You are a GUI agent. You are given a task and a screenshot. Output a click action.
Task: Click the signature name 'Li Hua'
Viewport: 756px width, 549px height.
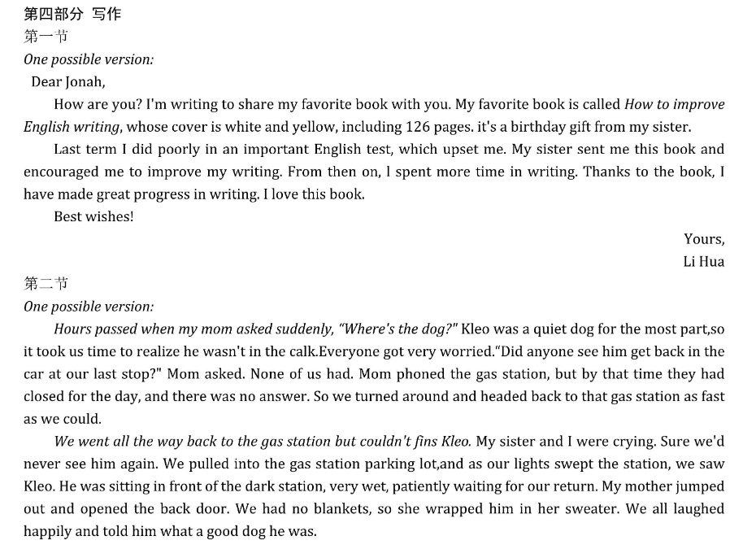click(703, 261)
